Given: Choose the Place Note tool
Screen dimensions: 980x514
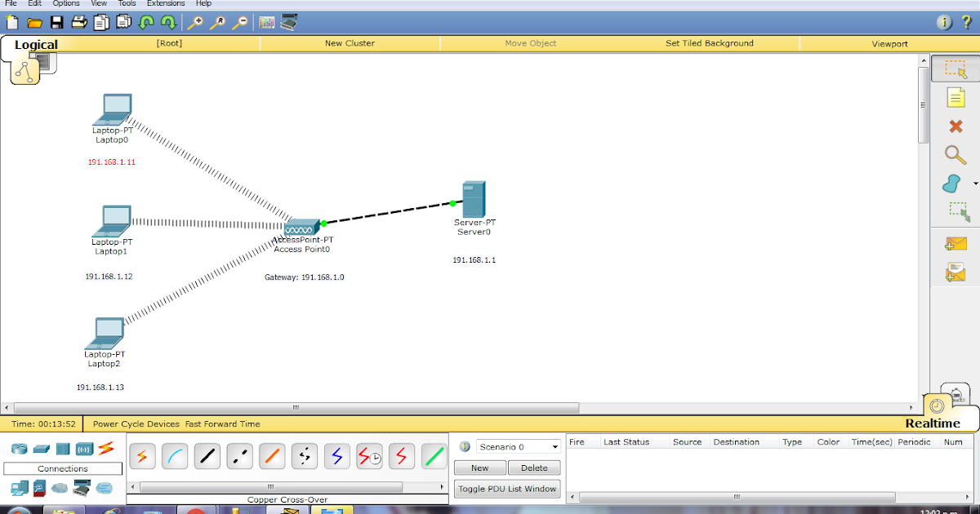Looking at the screenshot, I should (955, 96).
